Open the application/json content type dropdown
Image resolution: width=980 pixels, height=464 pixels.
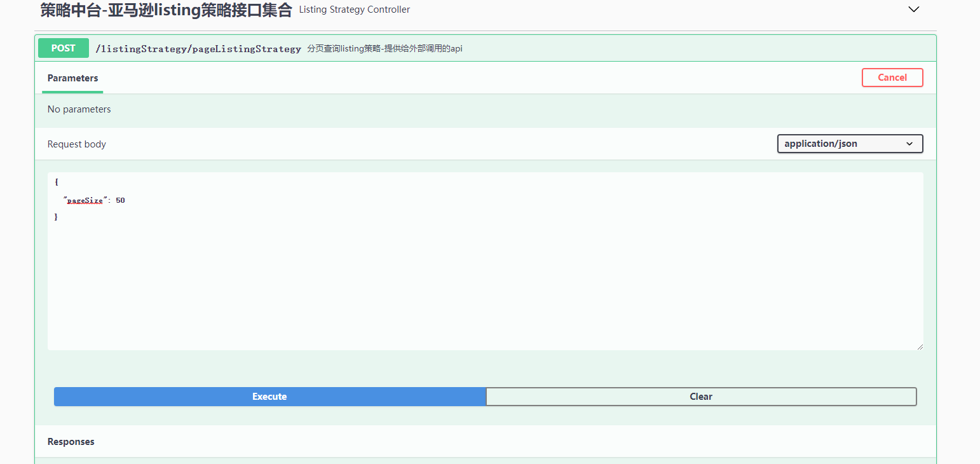(x=850, y=144)
